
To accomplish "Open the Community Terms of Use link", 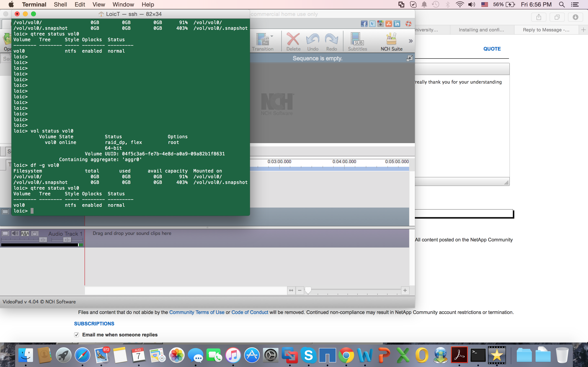I will pos(197,312).
